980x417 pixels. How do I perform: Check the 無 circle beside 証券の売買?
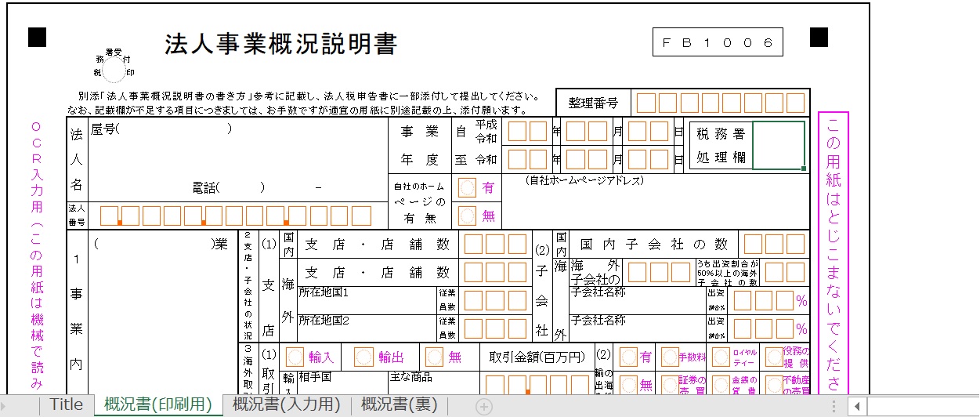point(628,384)
